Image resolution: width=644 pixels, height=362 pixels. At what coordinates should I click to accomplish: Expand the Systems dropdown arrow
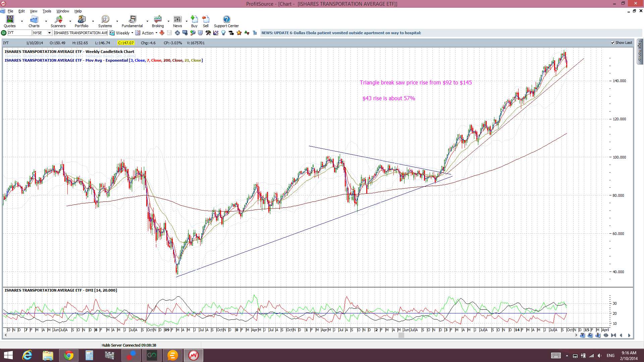(117, 21)
